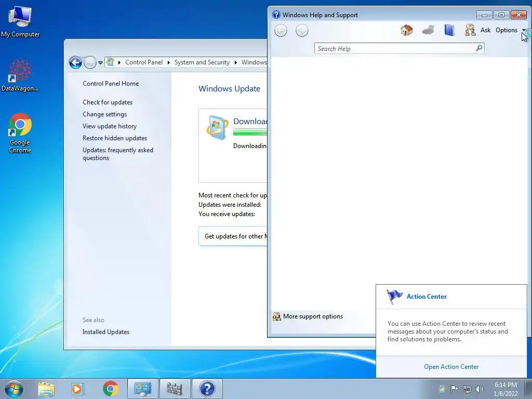The width and height of the screenshot is (532, 399).
Task: Launch Windows Media Player from taskbar
Action: [x=77, y=389]
